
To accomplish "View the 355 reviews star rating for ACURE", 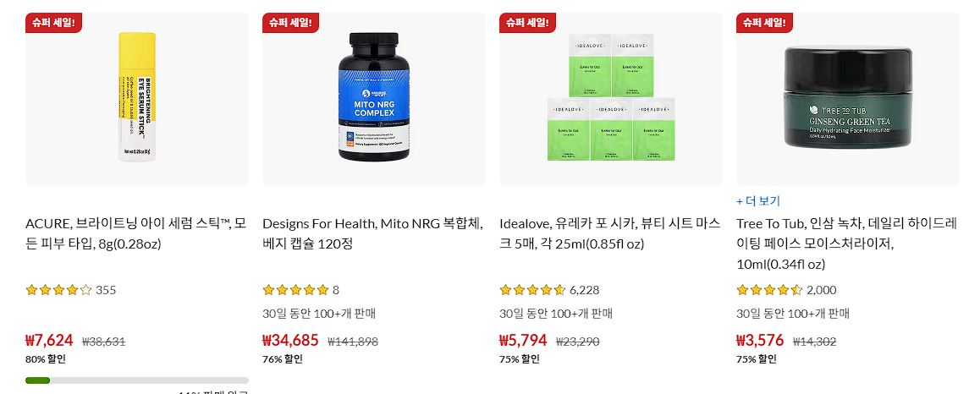I will click(70, 290).
